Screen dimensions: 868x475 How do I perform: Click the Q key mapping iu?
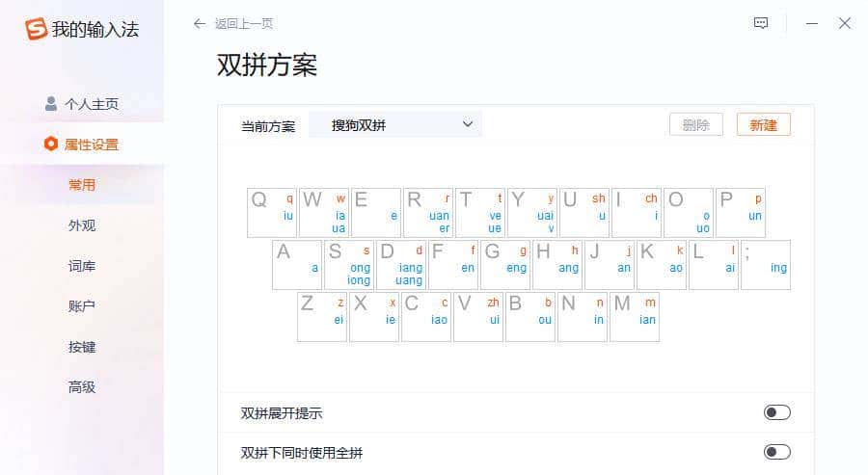pyautogui.click(x=272, y=213)
